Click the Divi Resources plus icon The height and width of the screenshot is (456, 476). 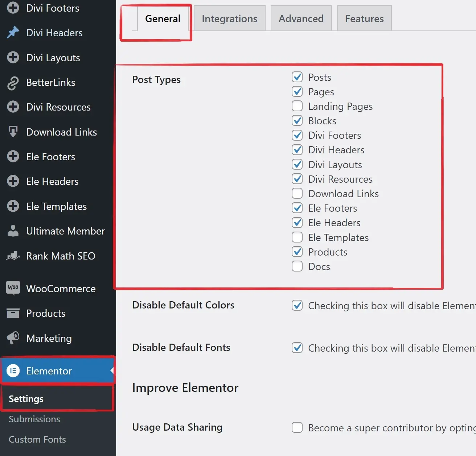13,107
